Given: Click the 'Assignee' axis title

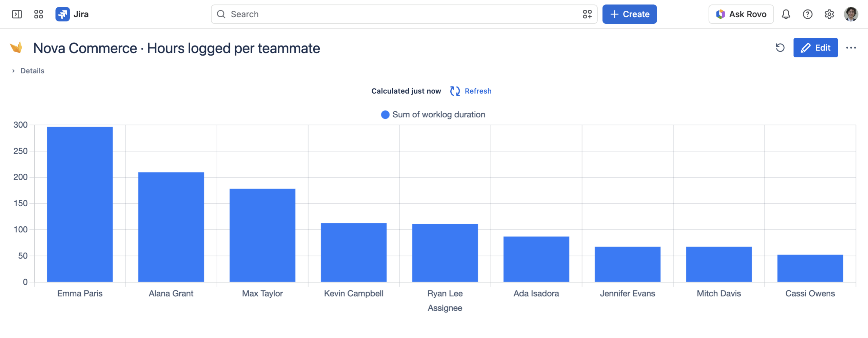Looking at the screenshot, I should [x=445, y=308].
